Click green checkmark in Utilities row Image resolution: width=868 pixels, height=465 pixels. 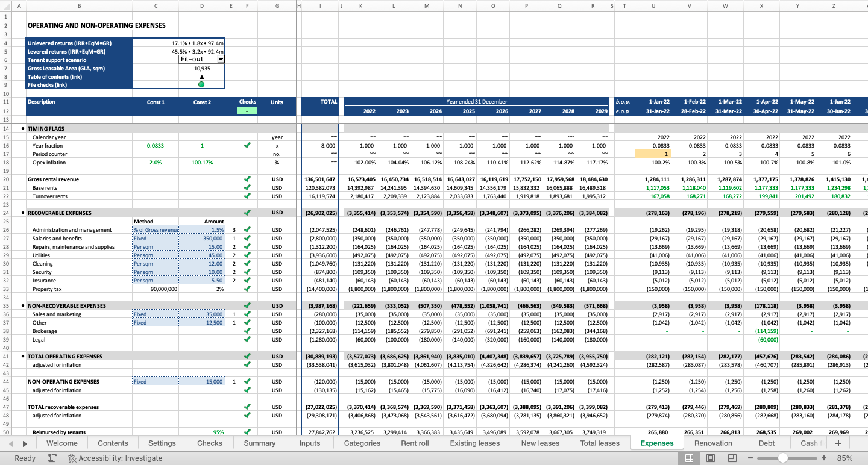click(247, 255)
